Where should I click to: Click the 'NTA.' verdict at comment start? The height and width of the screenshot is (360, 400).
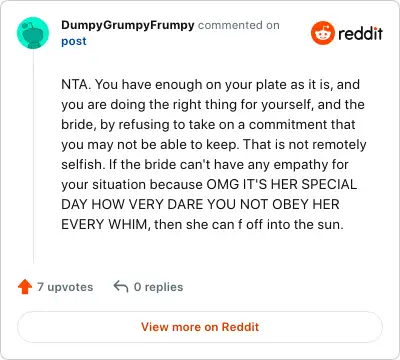76,84
